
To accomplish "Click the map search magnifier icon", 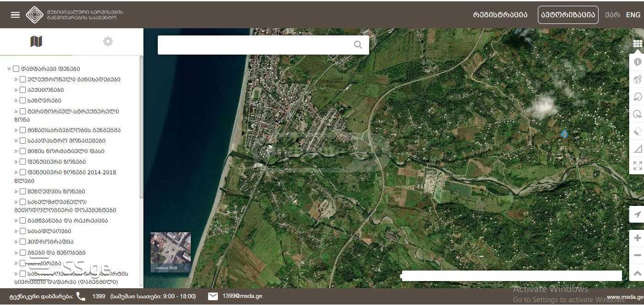I will (x=358, y=45).
